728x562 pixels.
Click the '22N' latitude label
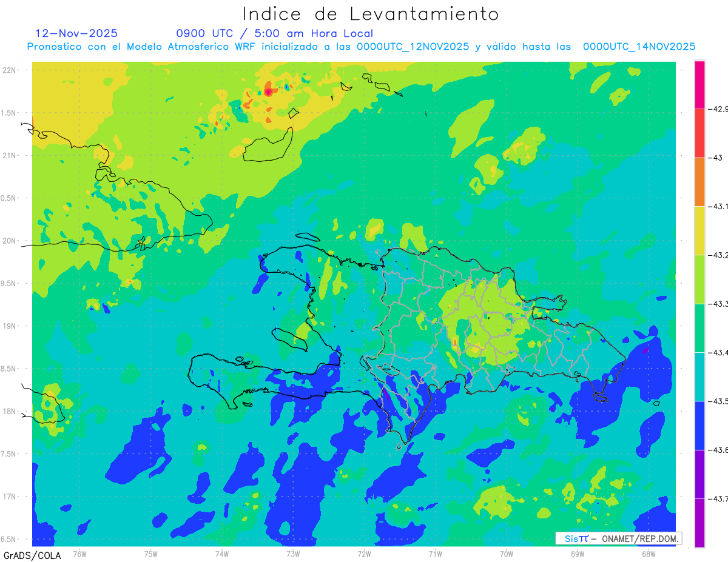pyautogui.click(x=10, y=70)
